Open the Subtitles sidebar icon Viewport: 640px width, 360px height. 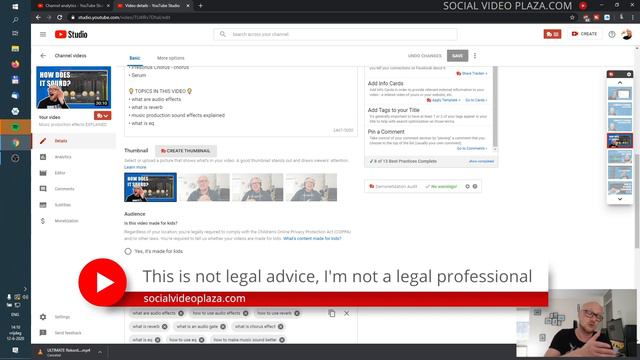pos(43,205)
